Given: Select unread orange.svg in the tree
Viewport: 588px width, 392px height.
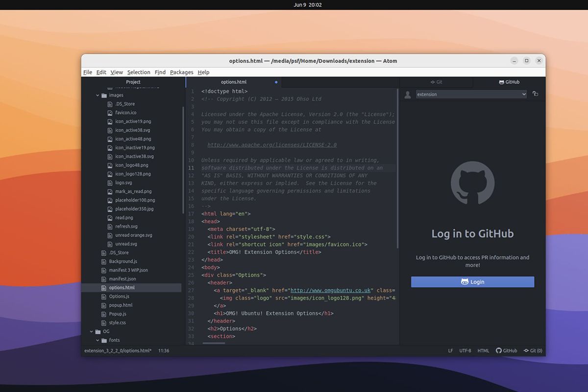Looking at the screenshot, I should (133, 235).
